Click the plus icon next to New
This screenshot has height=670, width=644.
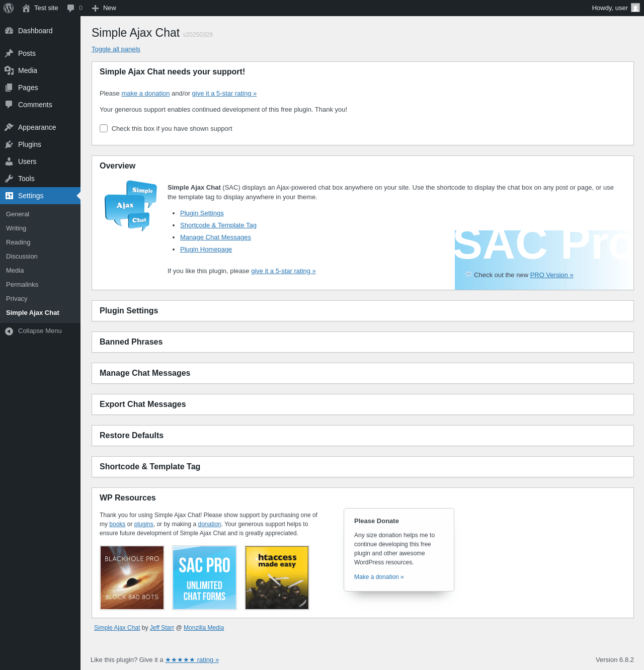95,8
